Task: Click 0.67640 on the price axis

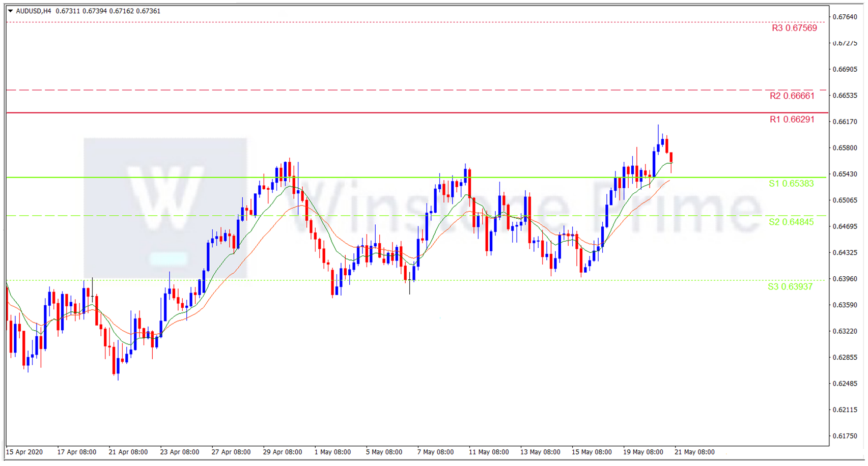Action: (845, 17)
